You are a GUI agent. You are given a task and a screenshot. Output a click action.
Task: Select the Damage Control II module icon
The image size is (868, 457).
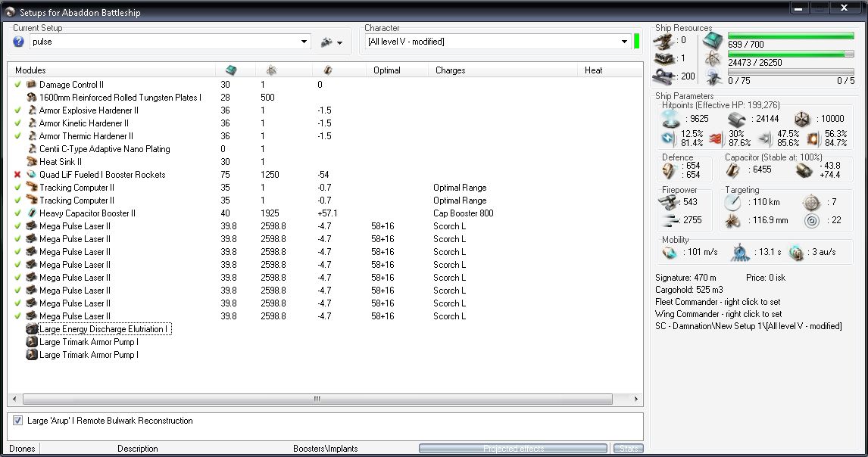32,85
